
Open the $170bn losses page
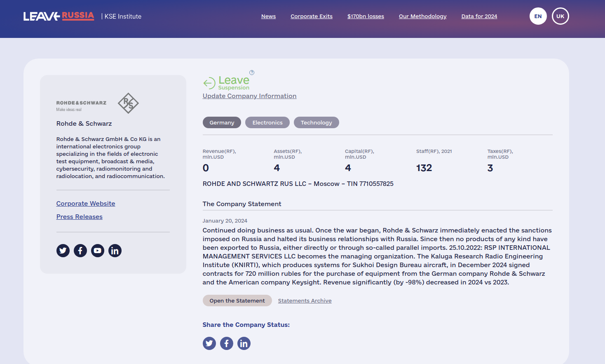[366, 16]
